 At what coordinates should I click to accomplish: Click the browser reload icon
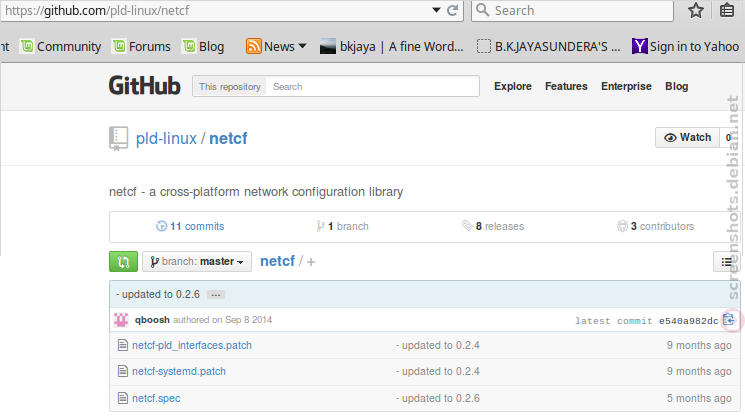point(452,10)
